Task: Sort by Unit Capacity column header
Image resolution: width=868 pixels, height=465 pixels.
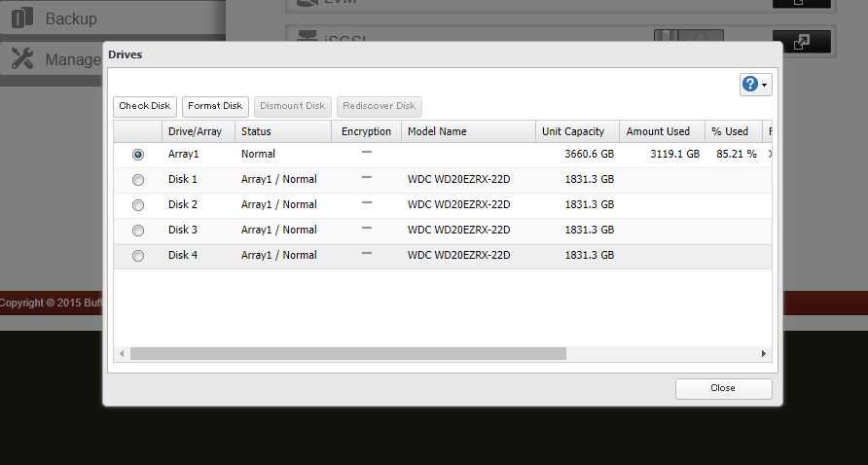Action: coord(577,131)
